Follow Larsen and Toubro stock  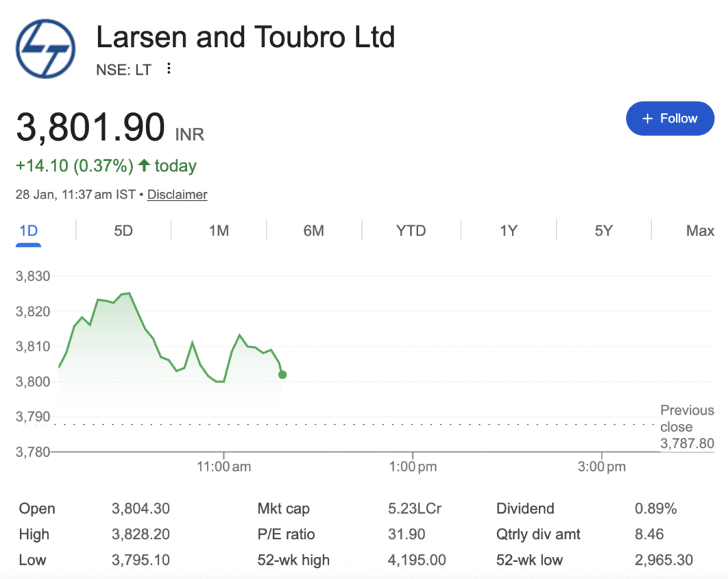[670, 119]
